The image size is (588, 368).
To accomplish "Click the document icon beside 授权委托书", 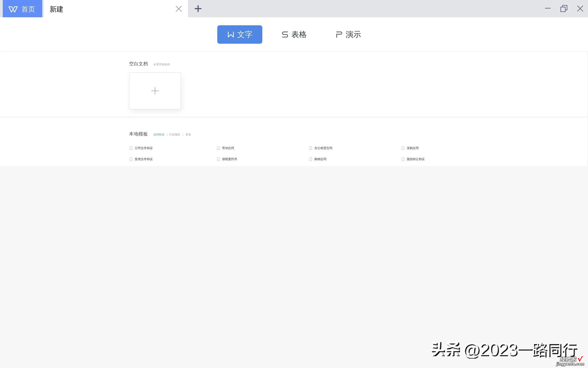I will point(218,159).
